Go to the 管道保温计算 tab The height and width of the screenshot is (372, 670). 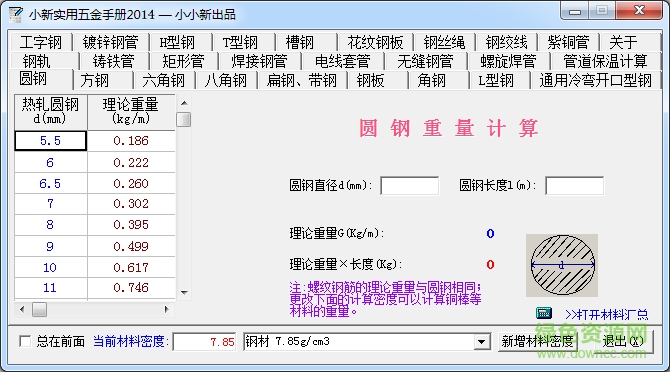click(x=605, y=62)
